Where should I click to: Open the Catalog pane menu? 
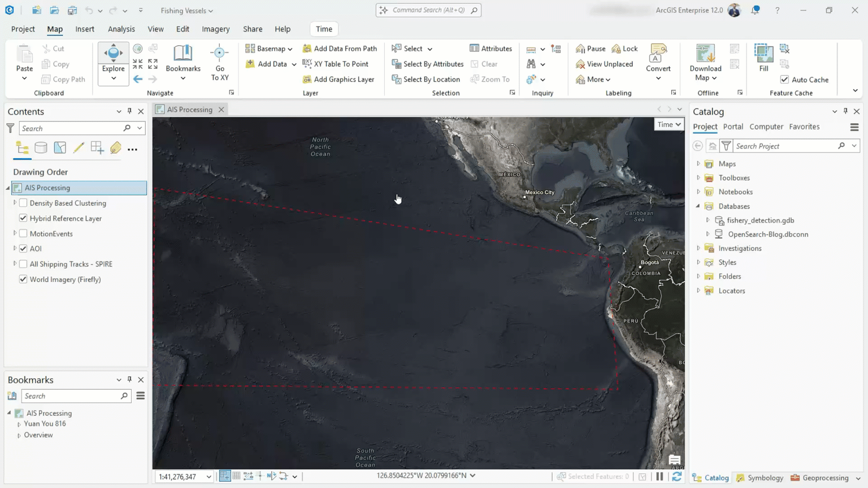(x=854, y=127)
